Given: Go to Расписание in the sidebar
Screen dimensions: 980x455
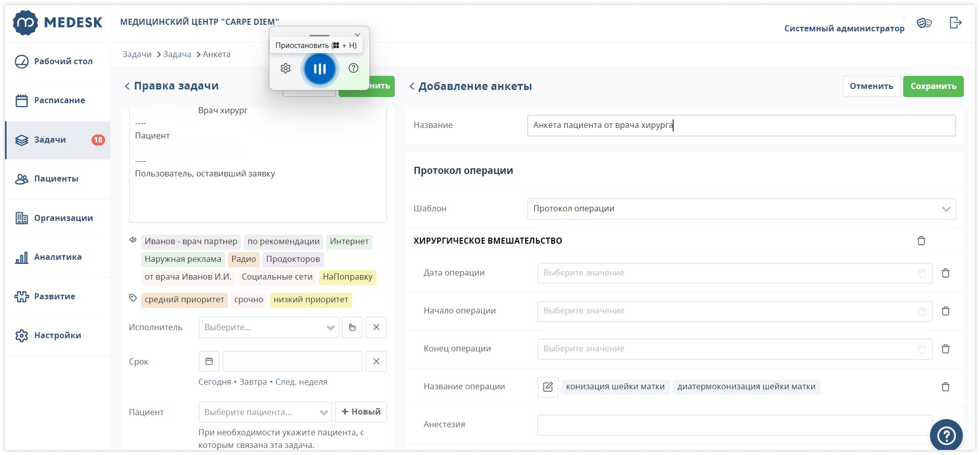Looking at the screenshot, I should tap(59, 100).
